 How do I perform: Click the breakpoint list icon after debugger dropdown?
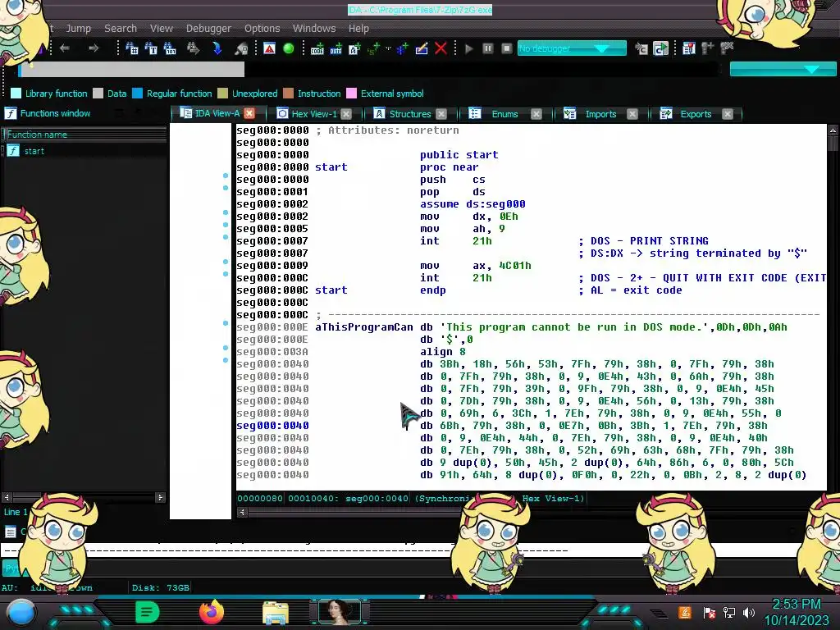tap(689, 48)
